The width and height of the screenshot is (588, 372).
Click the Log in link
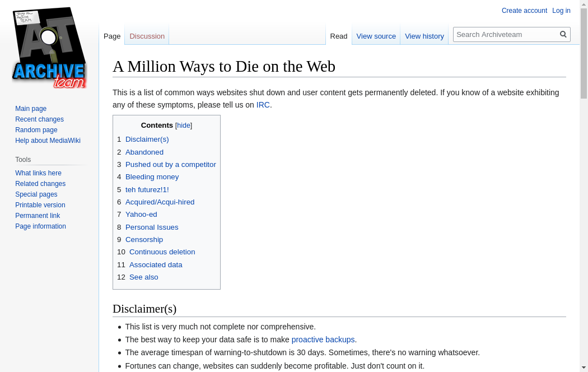click(561, 11)
